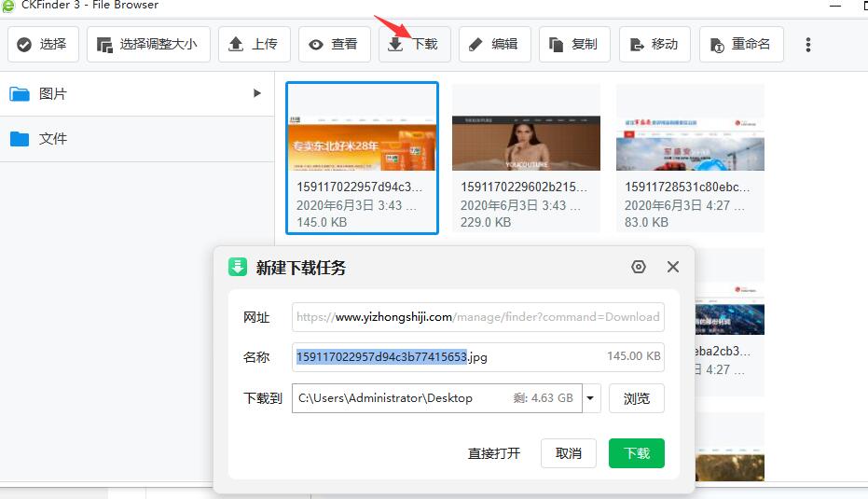Click the 上传 upload toolbar button
This screenshot has width=868, height=499.
coord(254,44)
